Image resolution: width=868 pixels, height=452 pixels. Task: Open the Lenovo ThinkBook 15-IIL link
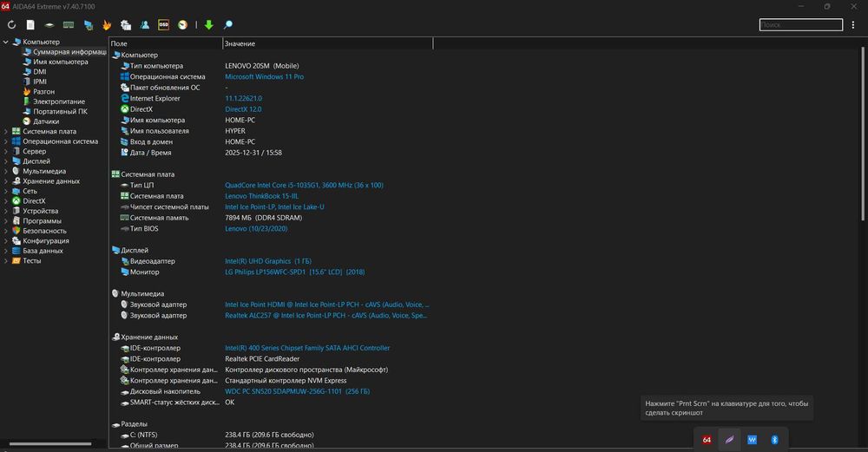261,196
